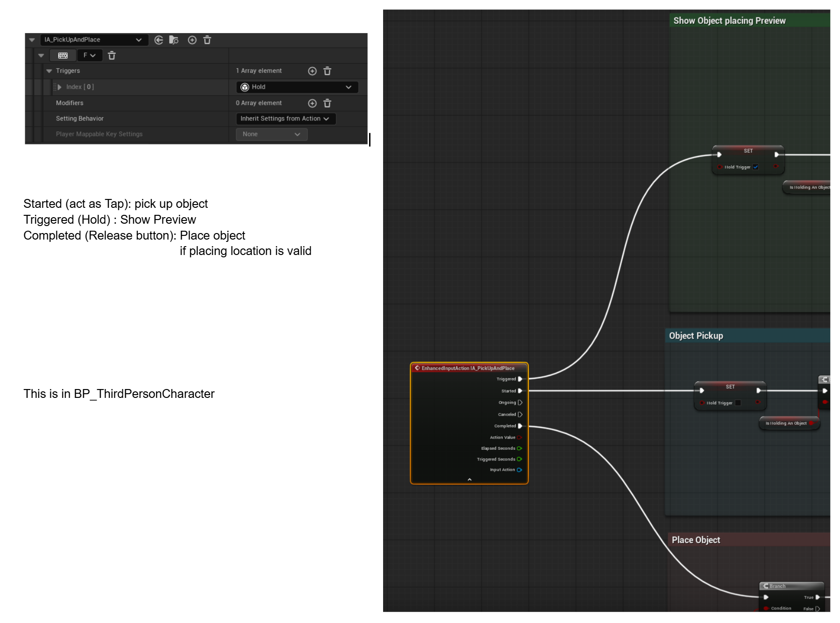Add a new element to the Modifiers array
This screenshot has width=840, height=623.
coord(313,103)
